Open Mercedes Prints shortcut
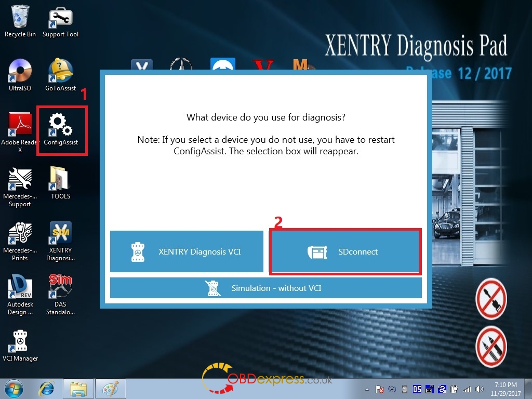The height and width of the screenshot is (399, 532). [20, 236]
